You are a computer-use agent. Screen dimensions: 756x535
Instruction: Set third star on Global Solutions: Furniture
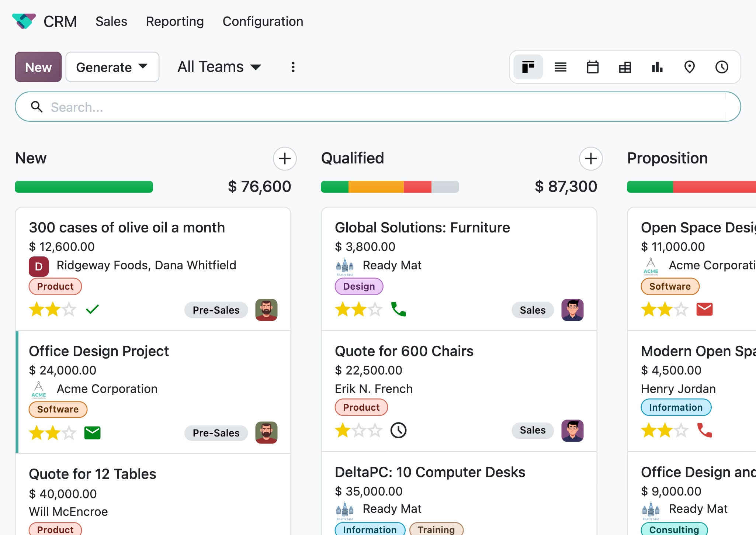(375, 309)
